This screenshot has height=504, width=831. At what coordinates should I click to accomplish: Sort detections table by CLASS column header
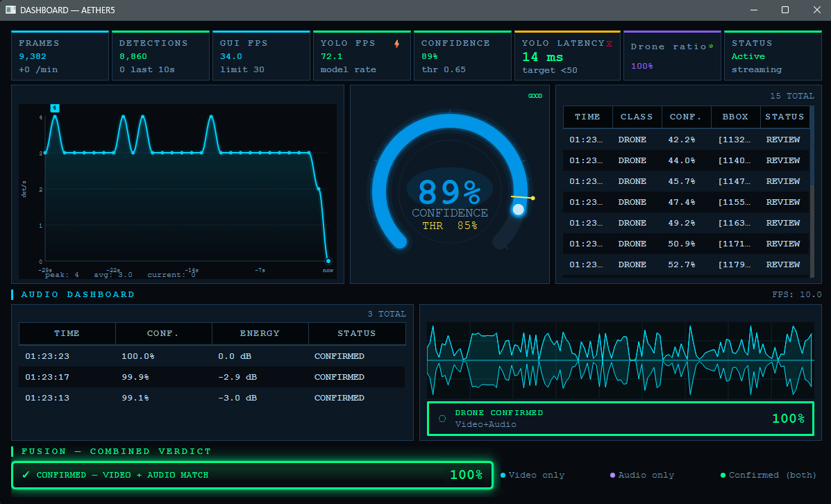637,117
